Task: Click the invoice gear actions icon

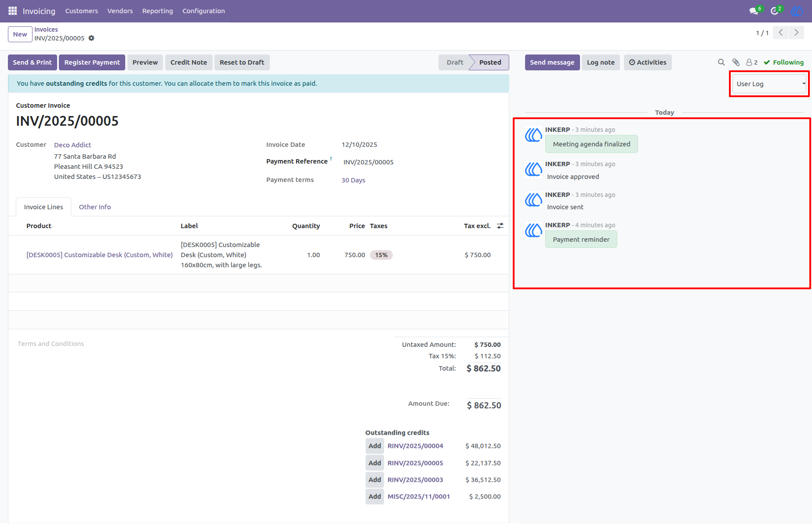Action: pos(91,38)
